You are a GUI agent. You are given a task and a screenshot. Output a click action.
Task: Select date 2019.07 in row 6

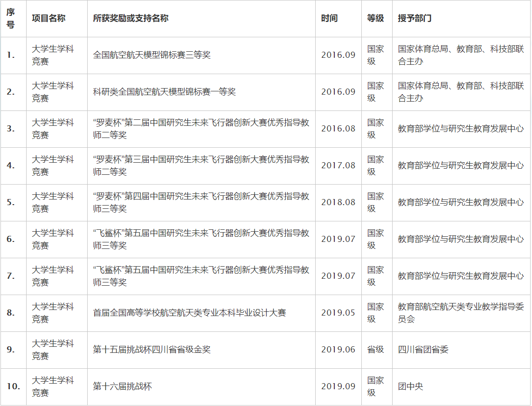tap(338, 240)
